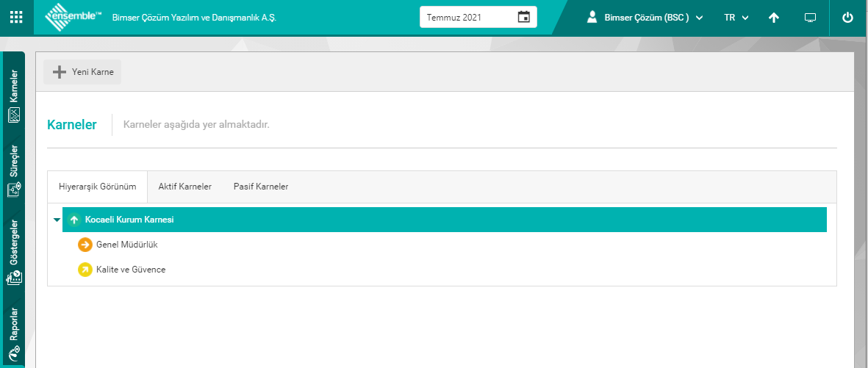Switch to Hiyerarşik Görünüm tab
This screenshot has width=868, height=368.
click(x=98, y=187)
